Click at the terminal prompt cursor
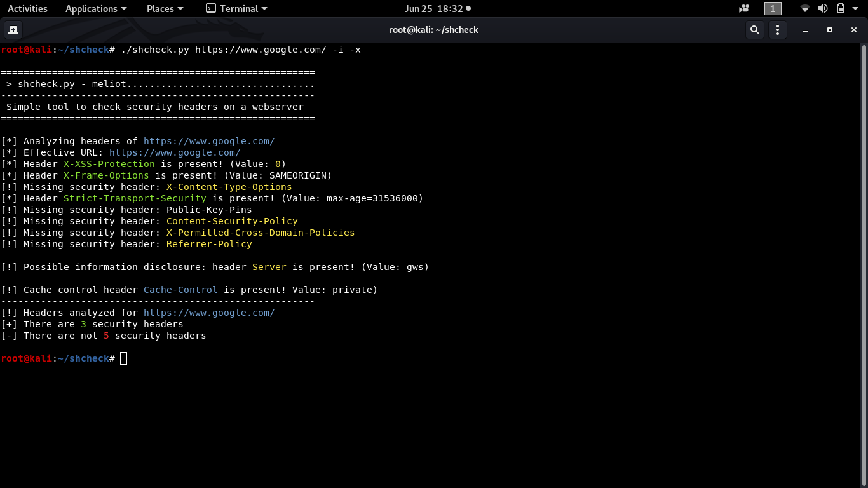Screen dimensions: 868x488 (x=123, y=358)
